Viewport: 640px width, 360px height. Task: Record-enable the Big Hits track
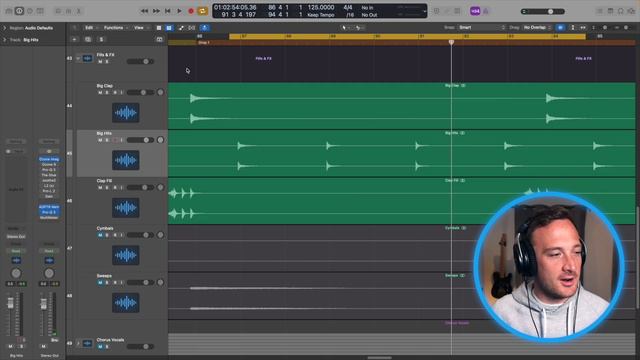114,140
